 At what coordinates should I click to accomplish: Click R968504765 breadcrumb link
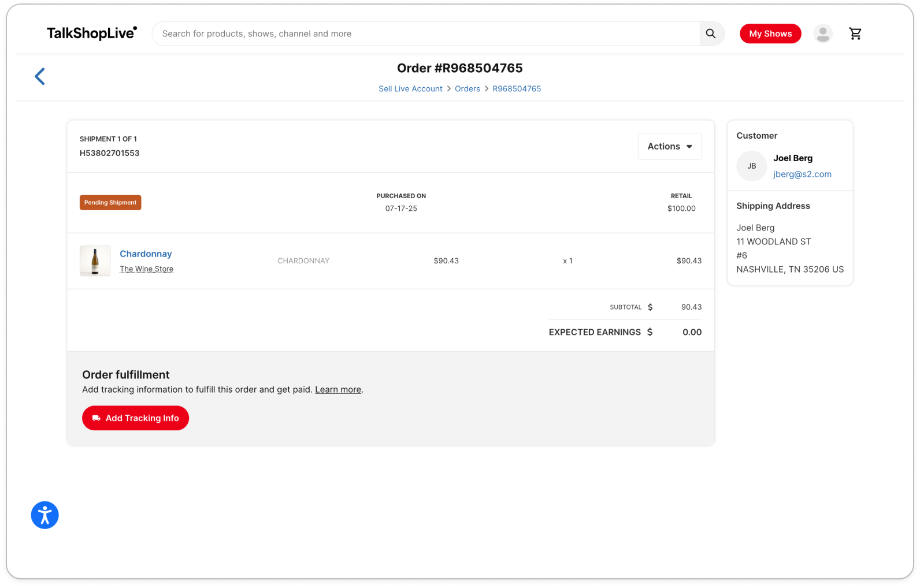[x=517, y=89]
